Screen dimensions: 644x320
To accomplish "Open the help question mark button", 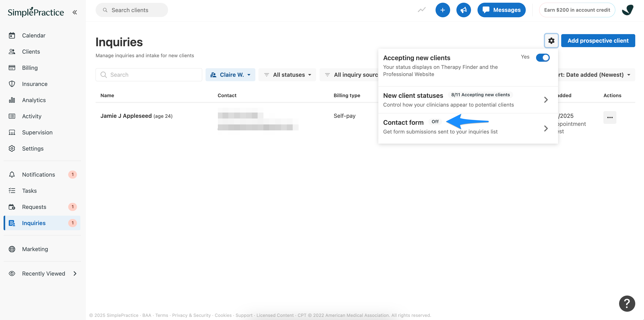I will click(x=627, y=303).
